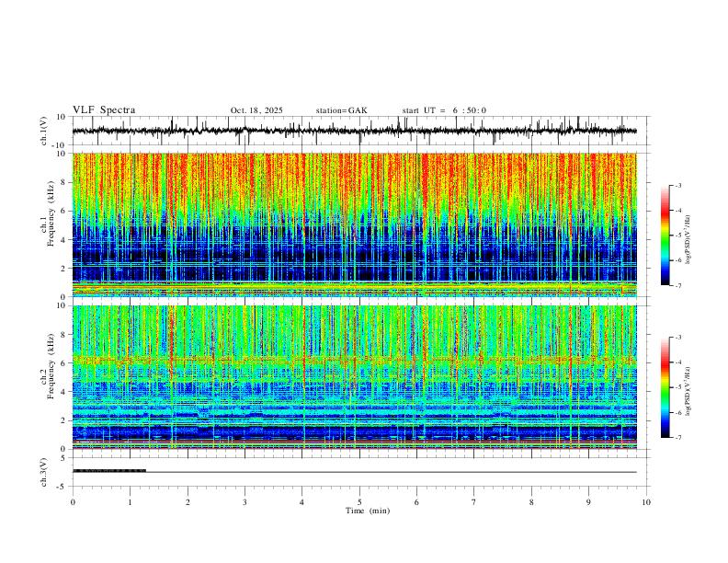This screenshot has width=728, height=563.
Task: Click the "5" tick on ch.3(V) axis
Action: (64, 457)
